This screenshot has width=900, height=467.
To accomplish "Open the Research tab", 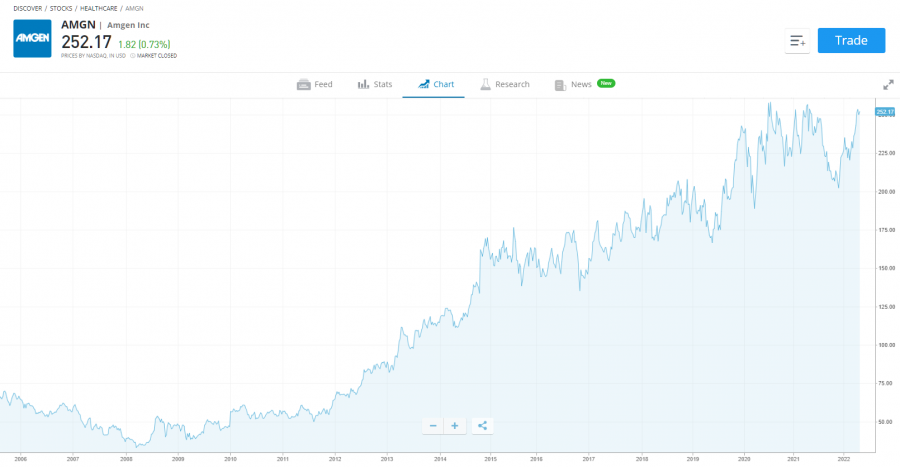I will click(x=505, y=84).
